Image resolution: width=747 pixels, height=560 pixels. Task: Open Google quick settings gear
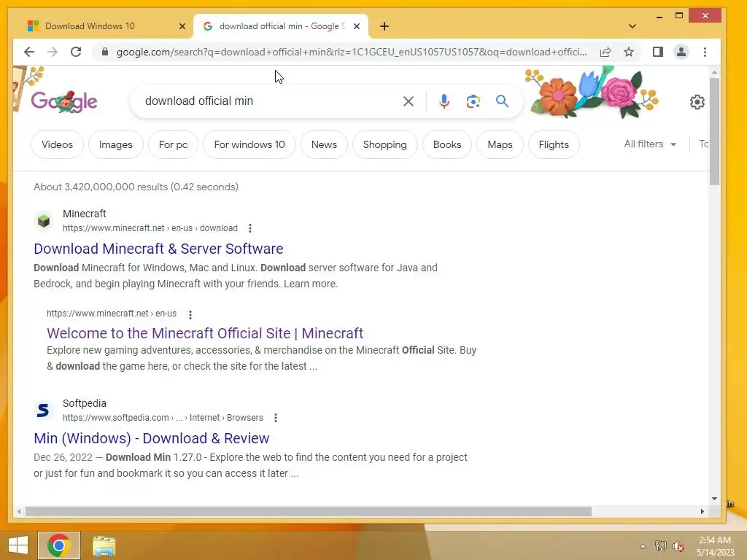(x=697, y=101)
